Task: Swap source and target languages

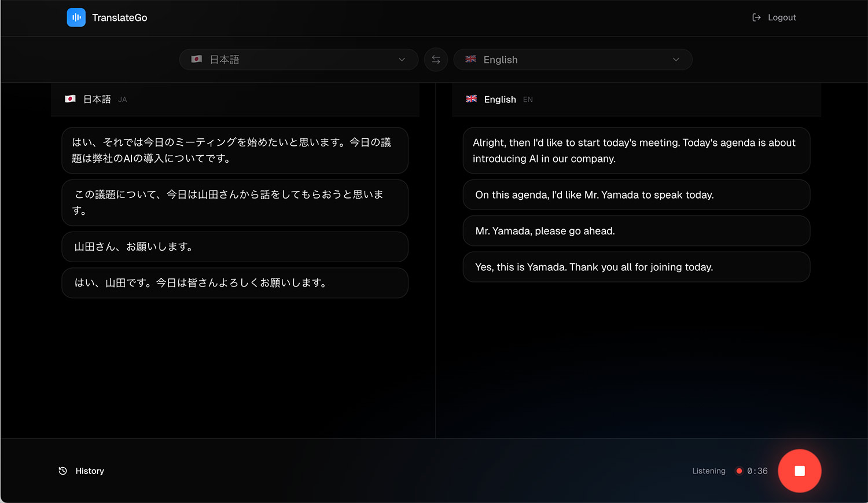Action: [x=436, y=60]
